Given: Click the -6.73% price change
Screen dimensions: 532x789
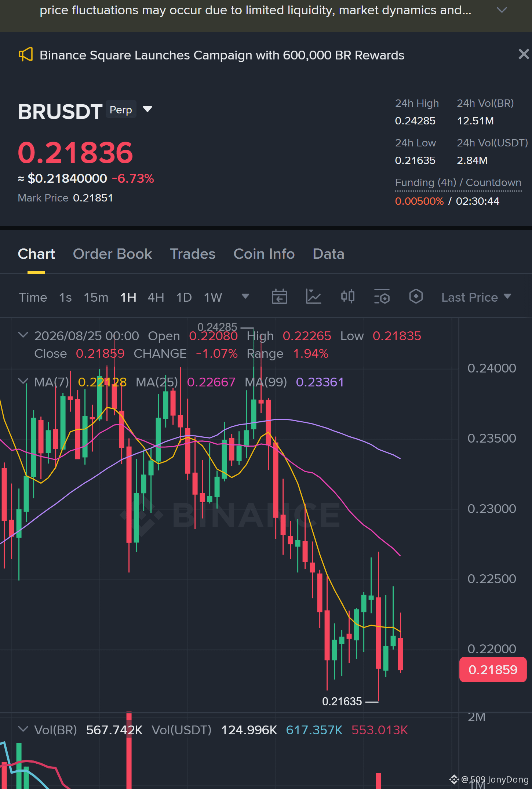Looking at the screenshot, I should (x=133, y=178).
